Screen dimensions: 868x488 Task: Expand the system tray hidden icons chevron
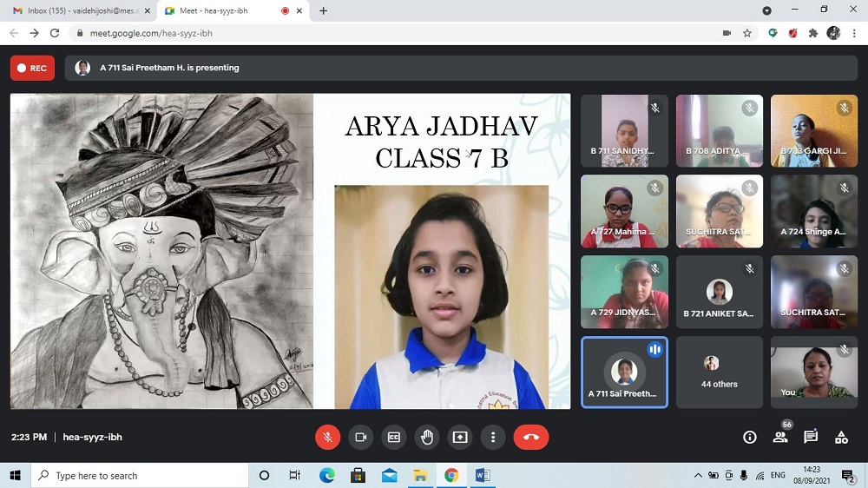698,476
